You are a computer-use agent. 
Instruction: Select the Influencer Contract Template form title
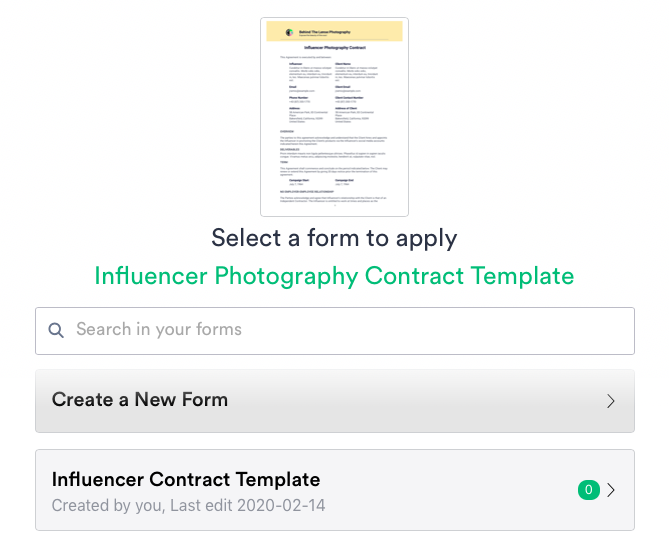click(x=186, y=480)
